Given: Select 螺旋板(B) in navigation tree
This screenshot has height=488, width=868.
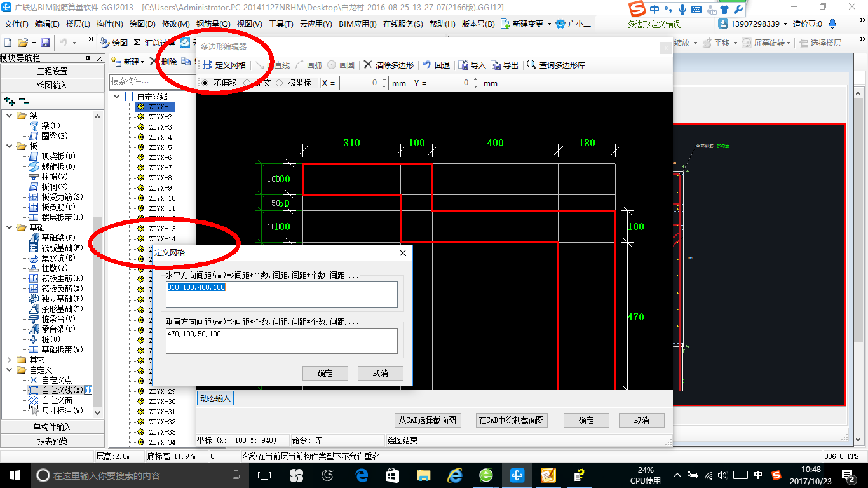Looking at the screenshot, I should (x=58, y=166).
